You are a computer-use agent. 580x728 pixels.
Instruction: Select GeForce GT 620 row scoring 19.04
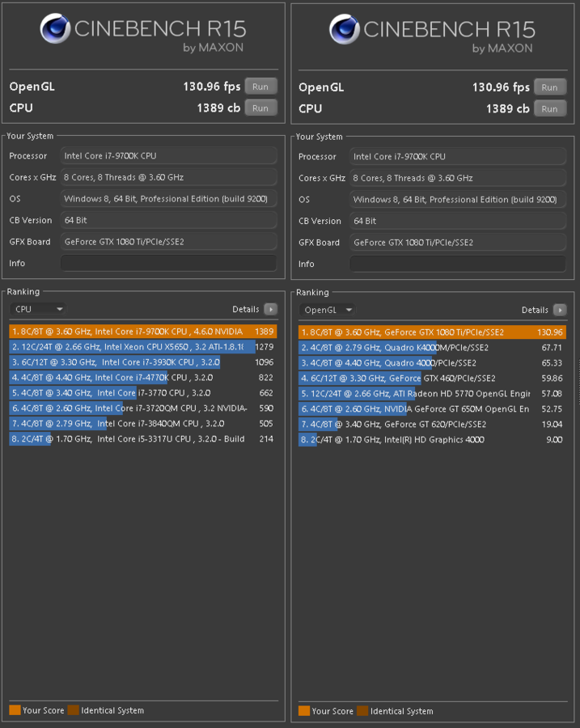coord(432,425)
